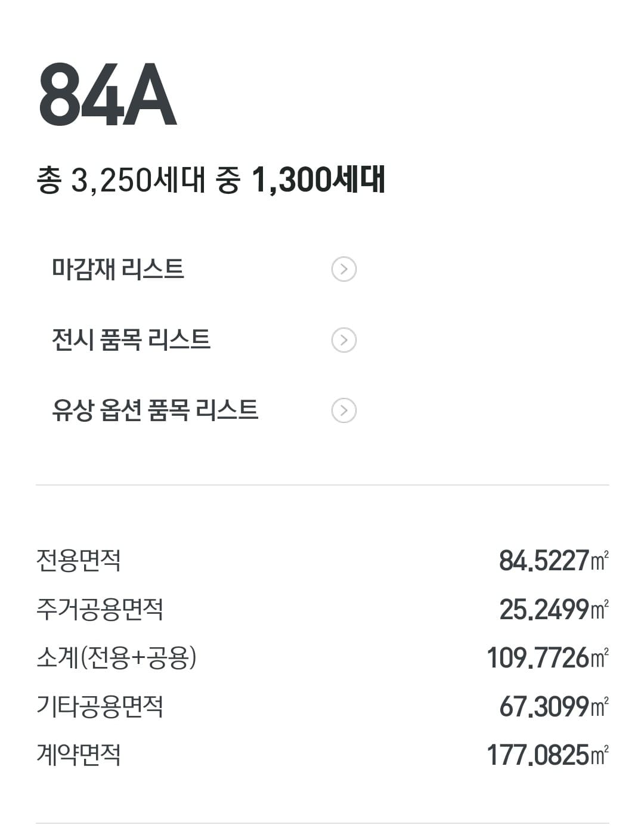The height and width of the screenshot is (828, 644).
Task: Click the 25.2499㎡ area value
Action: tap(553, 610)
